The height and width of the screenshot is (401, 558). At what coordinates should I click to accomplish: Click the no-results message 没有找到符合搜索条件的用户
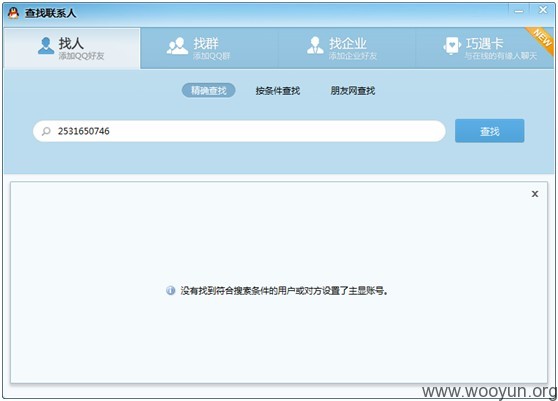(284, 291)
